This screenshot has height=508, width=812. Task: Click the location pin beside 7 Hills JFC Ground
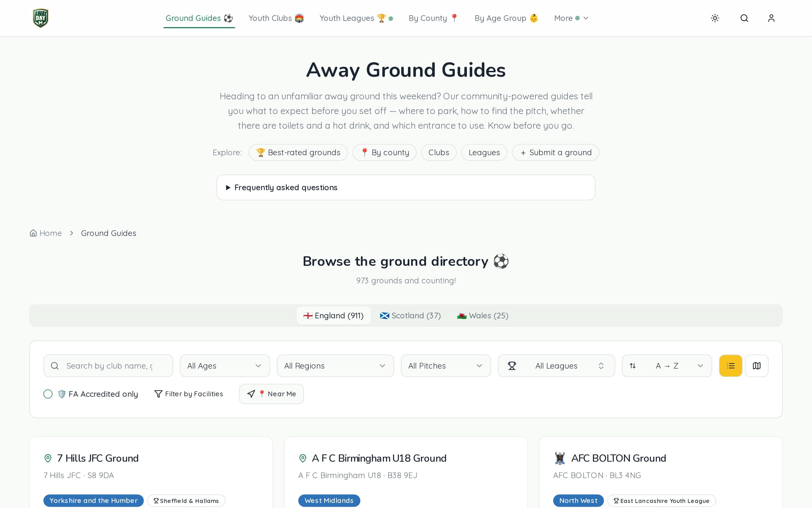(48, 458)
